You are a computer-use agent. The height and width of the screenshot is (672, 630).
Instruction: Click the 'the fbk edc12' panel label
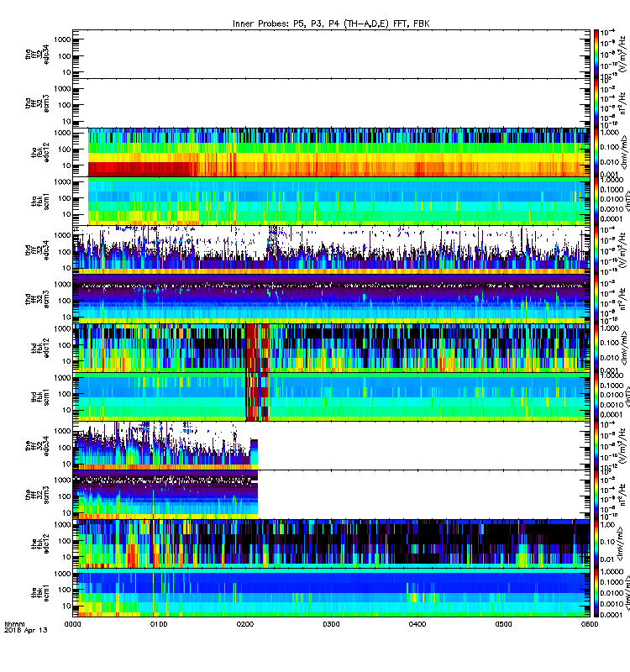[40, 543]
